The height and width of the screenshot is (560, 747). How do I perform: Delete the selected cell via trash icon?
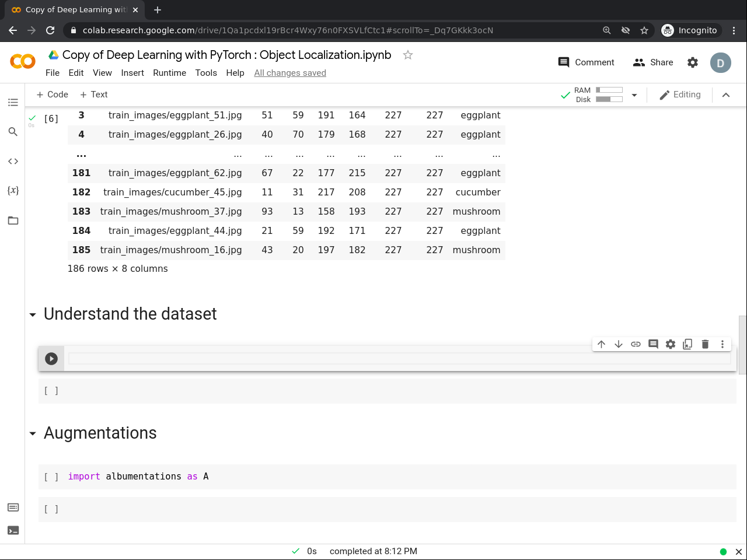pyautogui.click(x=705, y=344)
